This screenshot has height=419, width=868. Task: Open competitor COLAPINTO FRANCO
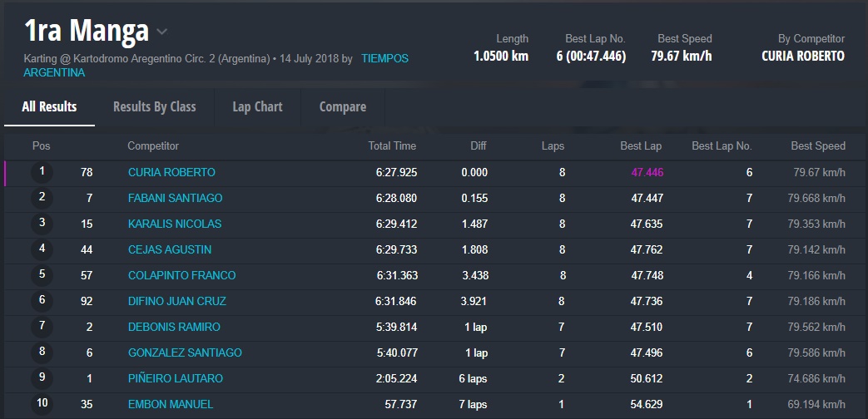[x=181, y=275]
